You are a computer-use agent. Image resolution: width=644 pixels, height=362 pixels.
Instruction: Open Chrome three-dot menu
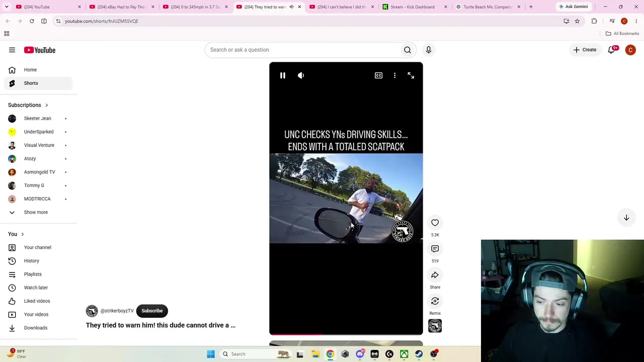coord(636,21)
